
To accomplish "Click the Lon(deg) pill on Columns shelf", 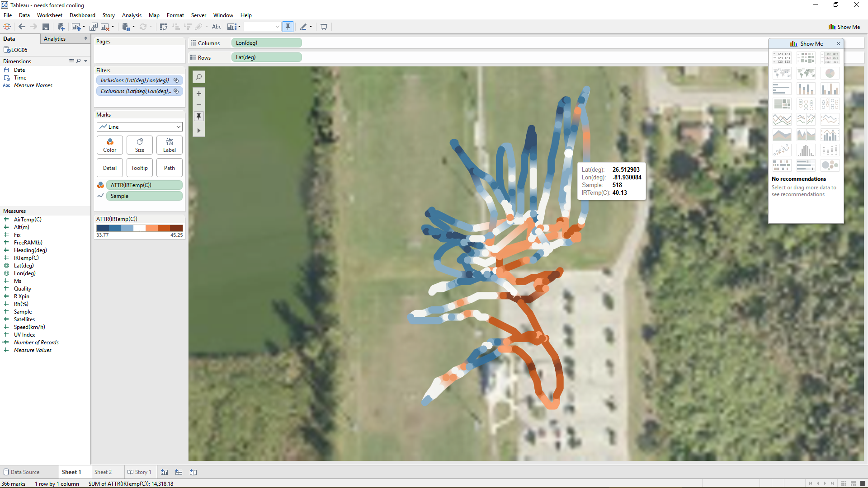I will [x=266, y=43].
